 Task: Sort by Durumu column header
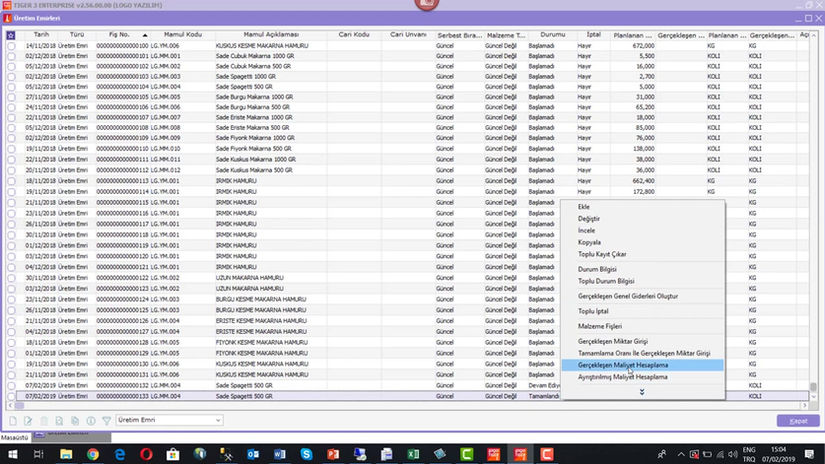[x=552, y=35]
